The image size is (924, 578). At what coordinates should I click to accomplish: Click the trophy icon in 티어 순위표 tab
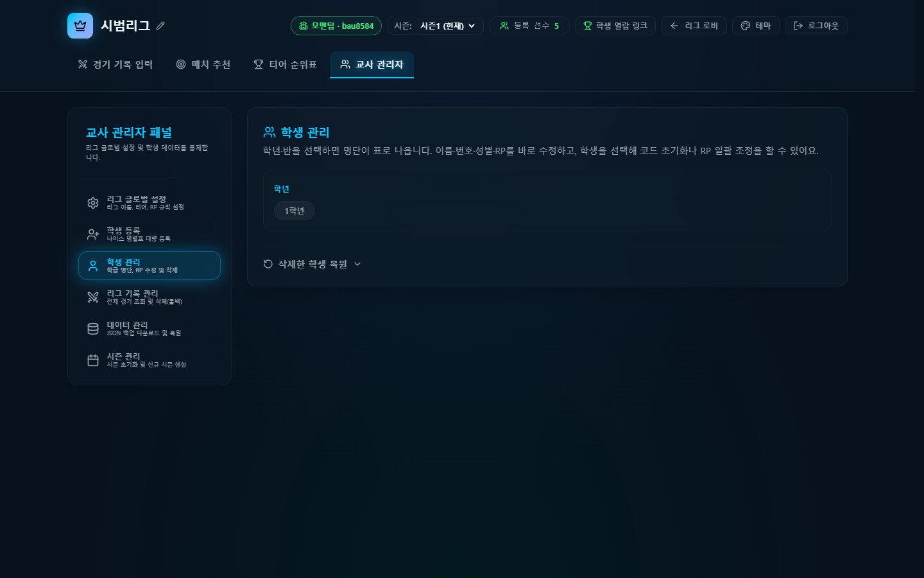click(x=259, y=64)
